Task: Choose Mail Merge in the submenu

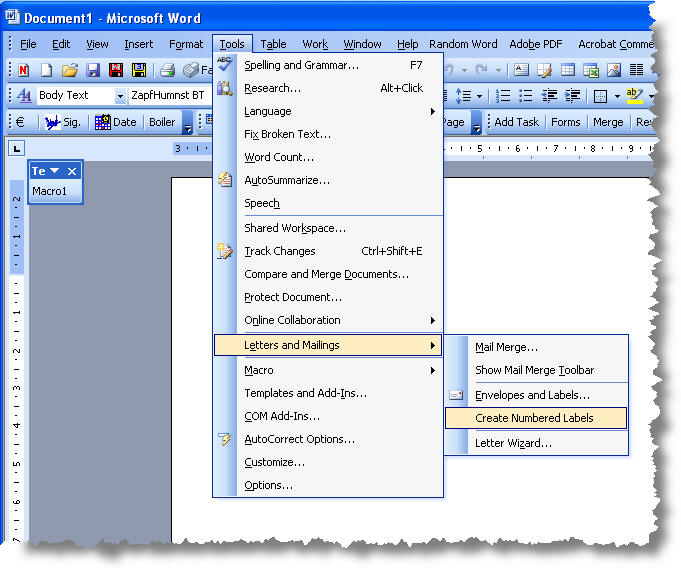Action: click(536, 347)
